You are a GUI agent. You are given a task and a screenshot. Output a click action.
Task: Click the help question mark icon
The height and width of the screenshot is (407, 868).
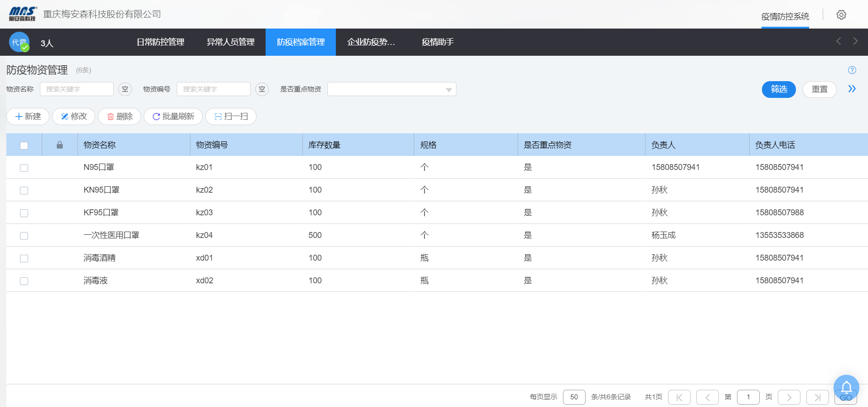[852, 70]
